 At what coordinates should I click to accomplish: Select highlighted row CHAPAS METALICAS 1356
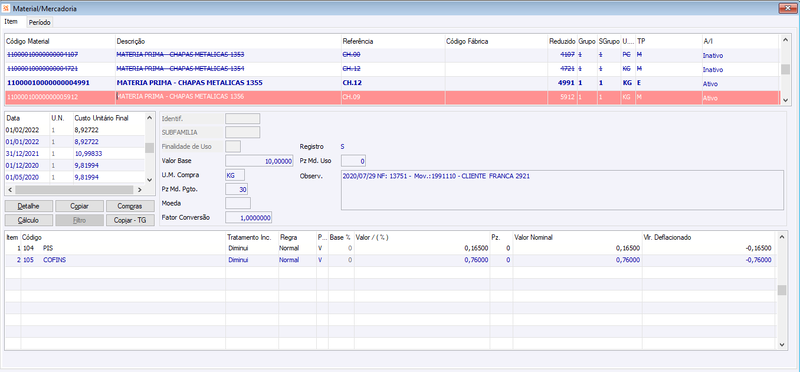(x=392, y=97)
